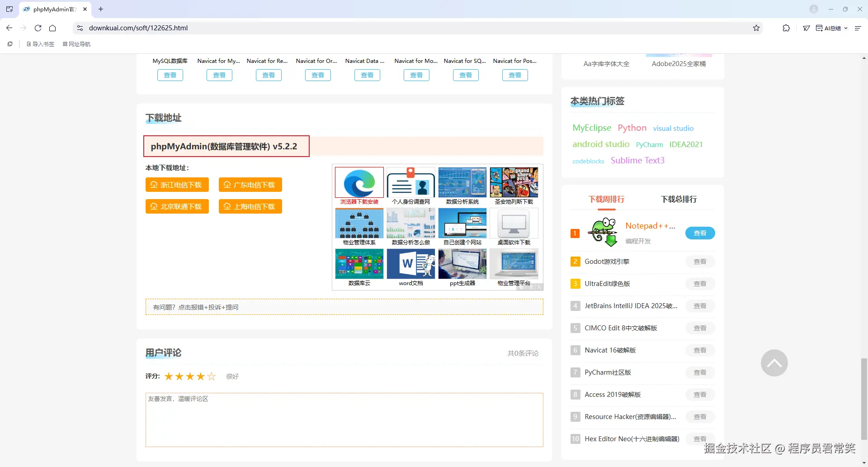The height and width of the screenshot is (467, 868).
Task: Open the 网址导航 bookmark
Action: [x=77, y=44]
